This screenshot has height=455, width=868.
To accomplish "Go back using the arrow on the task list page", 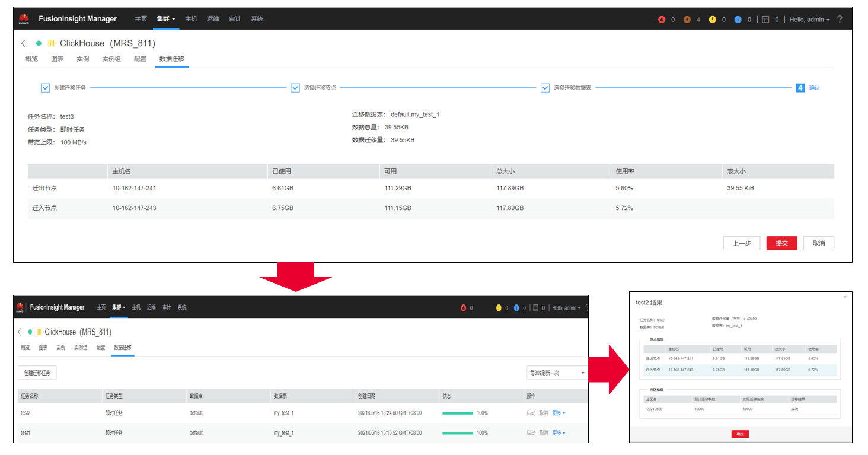I will pos(20,332).
